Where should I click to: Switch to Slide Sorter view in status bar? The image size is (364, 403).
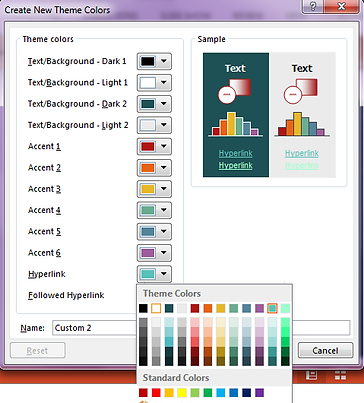point(340,375)
